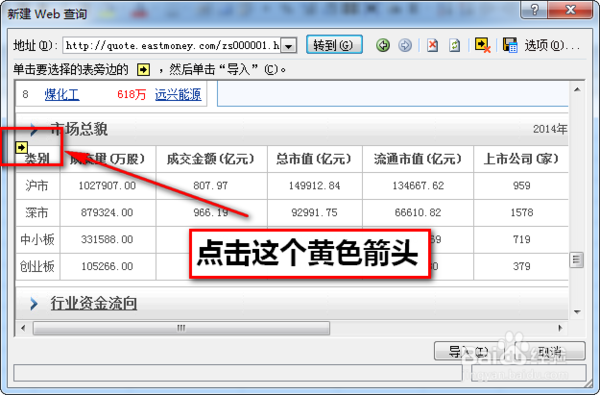Click the 总市值(亿元) column header
600x395 pixels.
tap(314, 159)
